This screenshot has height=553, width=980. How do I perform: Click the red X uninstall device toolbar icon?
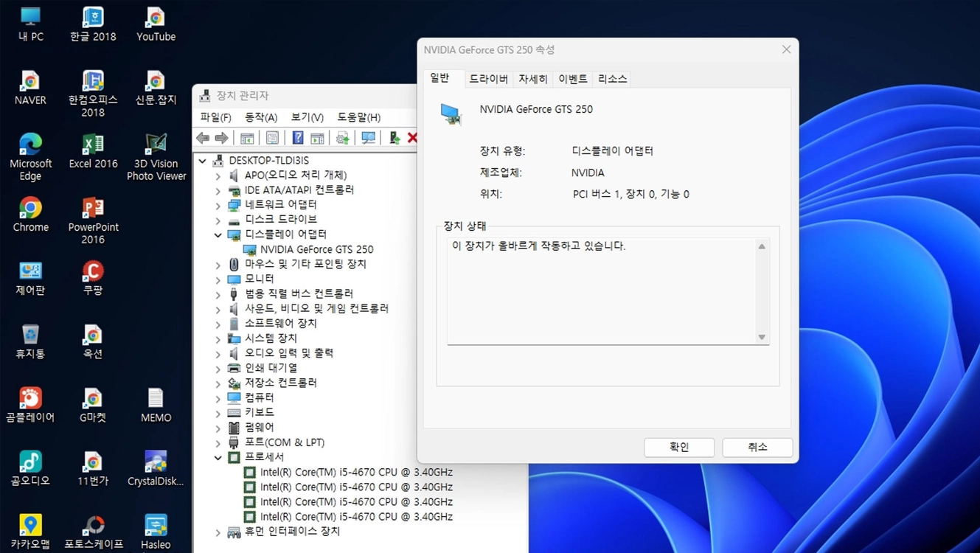coord(412,138)
